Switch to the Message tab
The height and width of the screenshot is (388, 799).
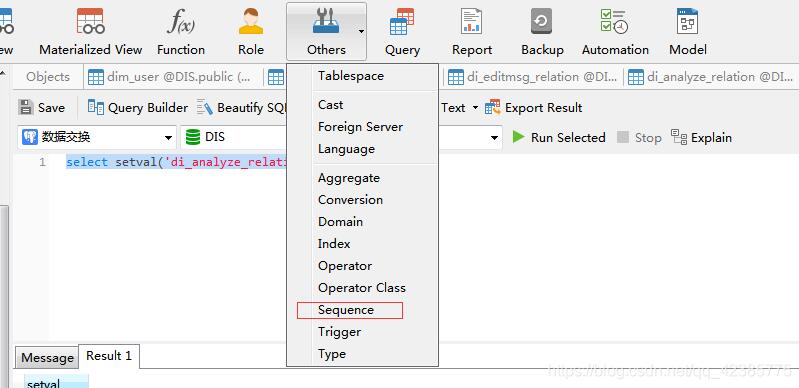click(47, 358)
